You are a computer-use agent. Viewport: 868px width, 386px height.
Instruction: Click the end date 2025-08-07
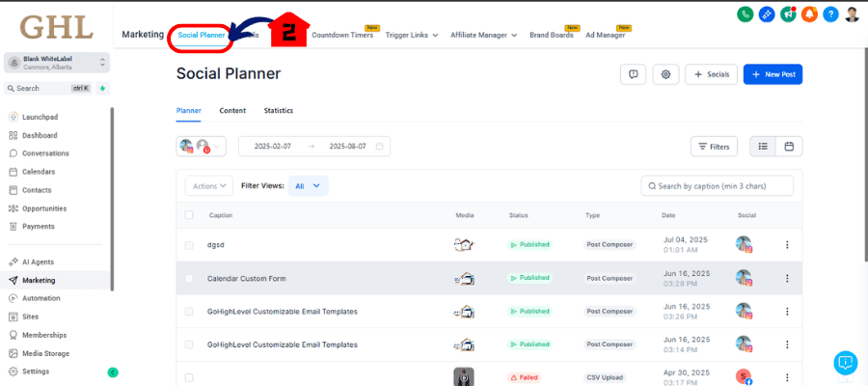click(347, 147)
